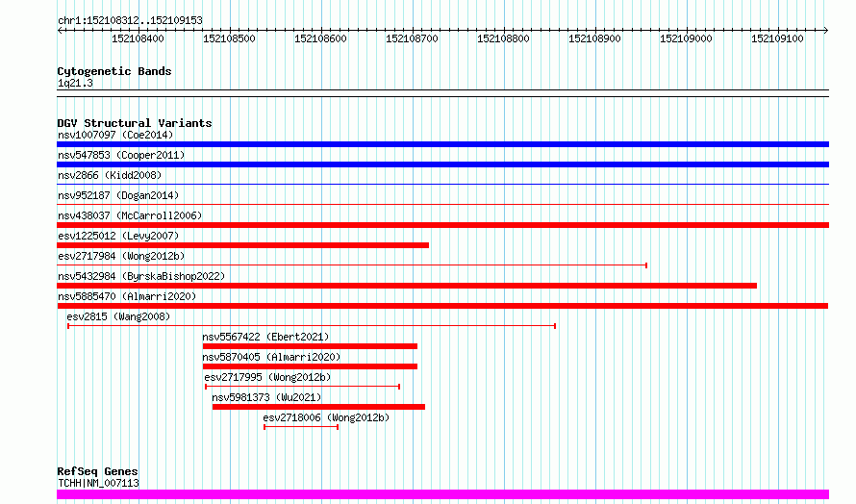Viewport: 856px width, 504px height.
Task: Open the nsv438037 (McCarroll2006) label
Action: [130, 215]
